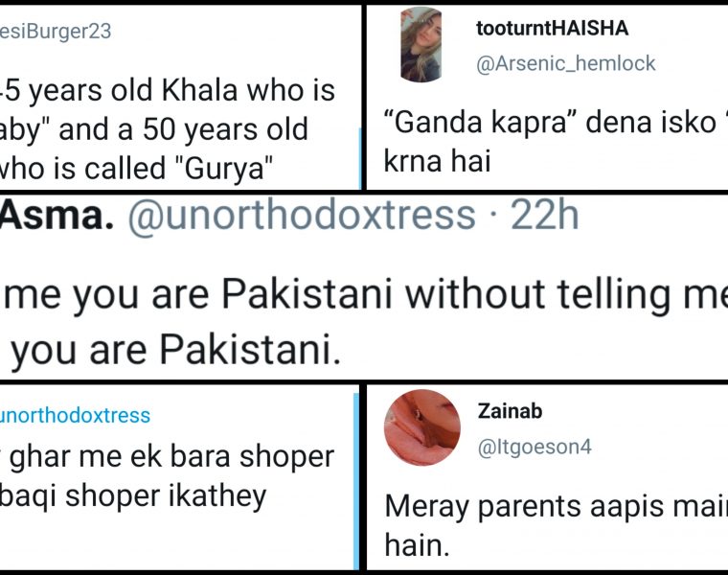
Task: Open the "Meray parents aapis" tweet text
Action: pyautogui.click(x=556, y=506)
